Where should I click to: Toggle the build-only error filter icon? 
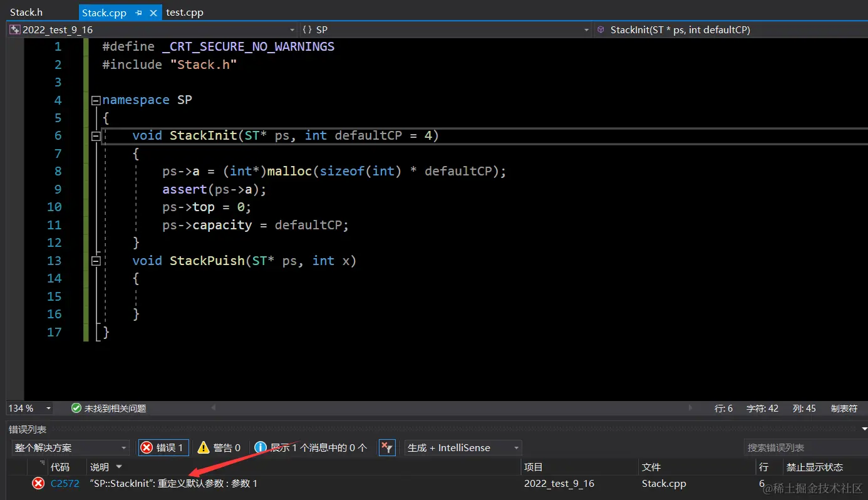tap(387, 447)
